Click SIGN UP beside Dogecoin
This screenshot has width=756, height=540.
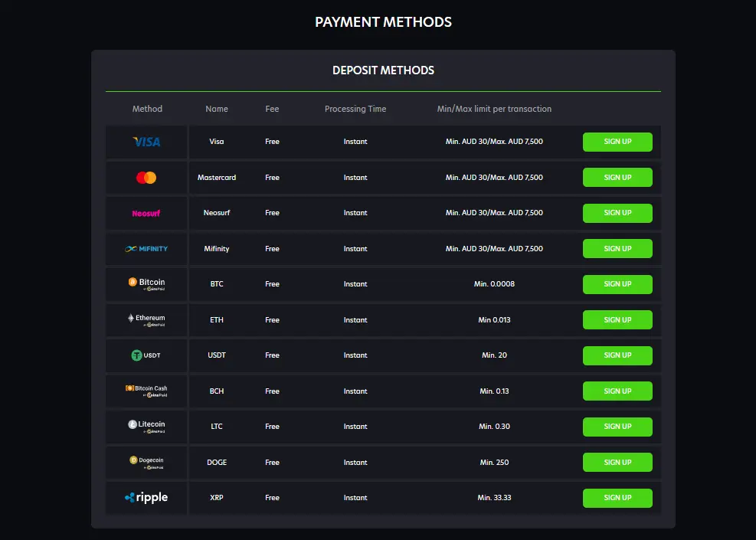tap(617, 462)
